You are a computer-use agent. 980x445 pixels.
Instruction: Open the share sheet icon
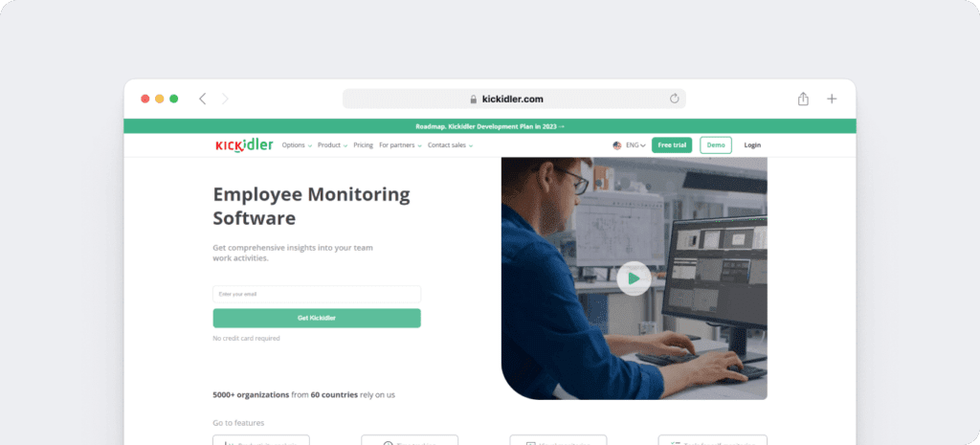(x=803, y=99)
